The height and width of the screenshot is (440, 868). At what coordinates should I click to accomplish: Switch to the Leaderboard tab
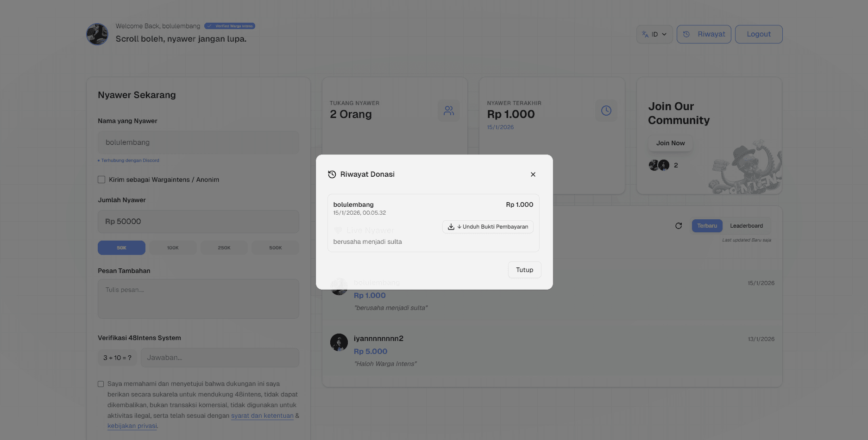coord(746,226)
